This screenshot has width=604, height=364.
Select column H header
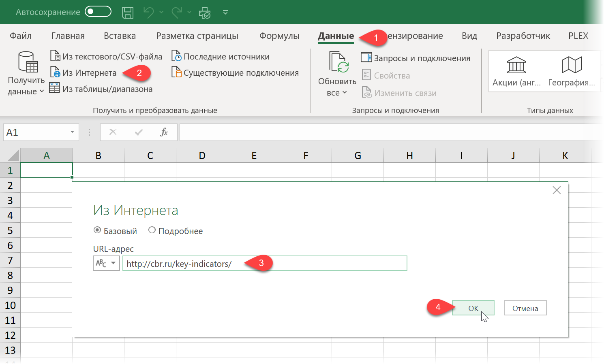[410, 155]
